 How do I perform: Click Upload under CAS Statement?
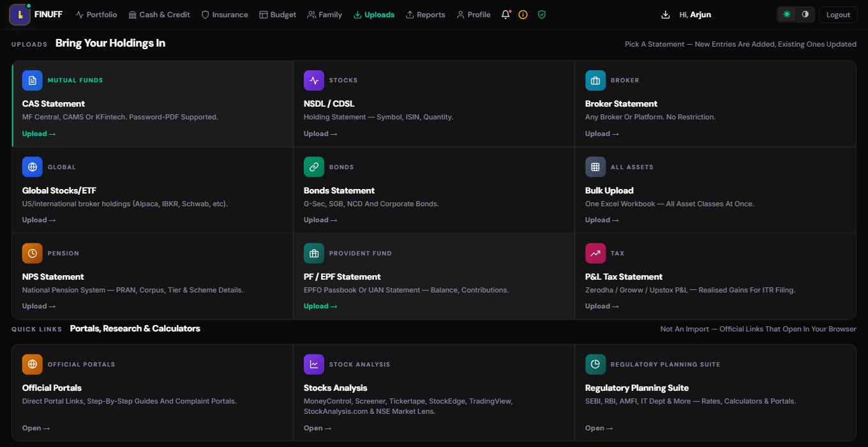tap(39, 134)
